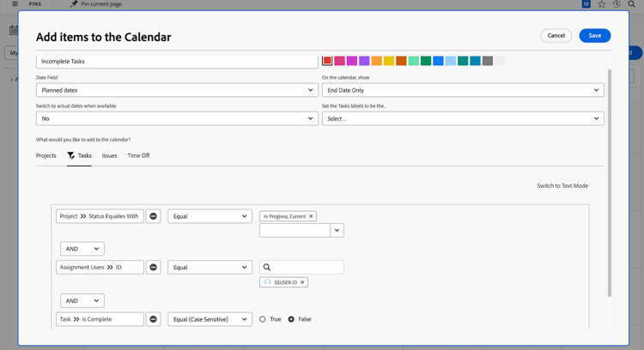Switch to the Projects tab
The height and width of the screenshot is (350, 644).
click(46, 155)
